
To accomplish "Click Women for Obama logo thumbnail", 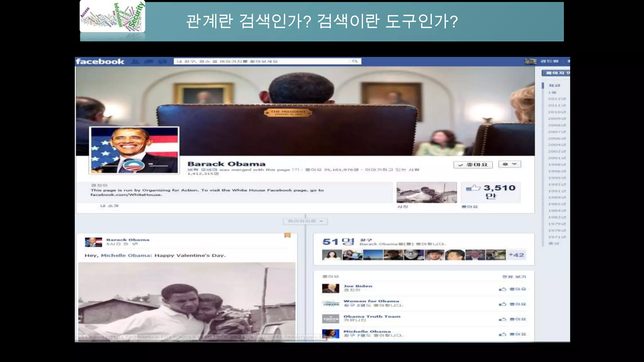I will [330, 304].
